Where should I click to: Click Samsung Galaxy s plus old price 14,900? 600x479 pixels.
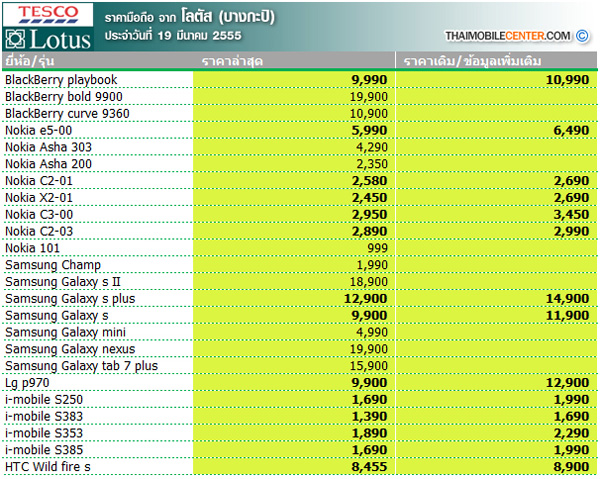[567, 299]
